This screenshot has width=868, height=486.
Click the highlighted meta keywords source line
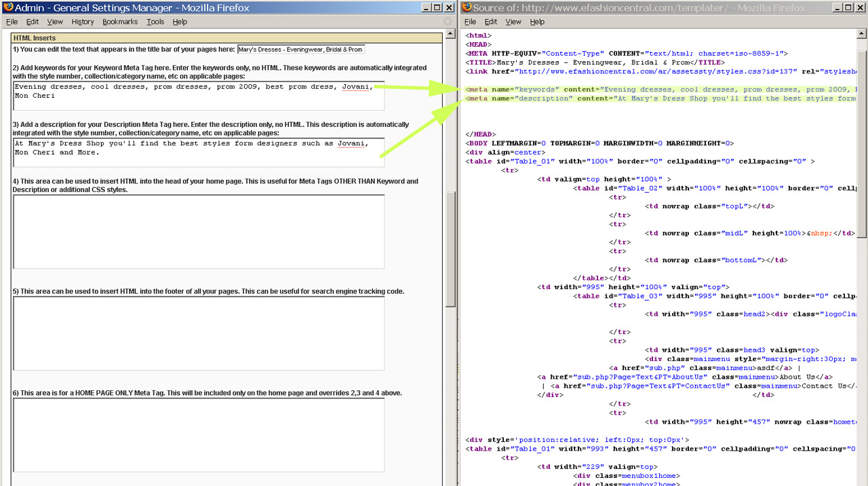(x=660, y=90)
